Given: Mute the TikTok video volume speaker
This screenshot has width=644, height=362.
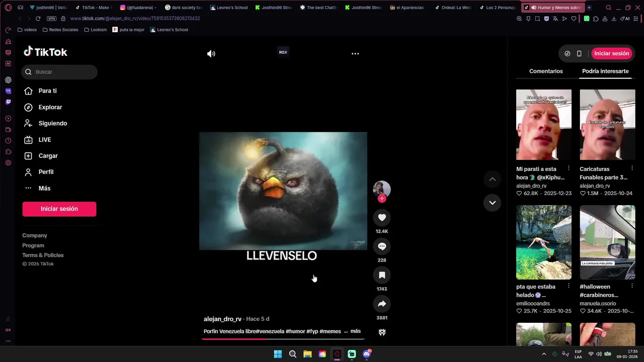Looking at the screenshot, I should pyautogui.click(x=211, y=54).
